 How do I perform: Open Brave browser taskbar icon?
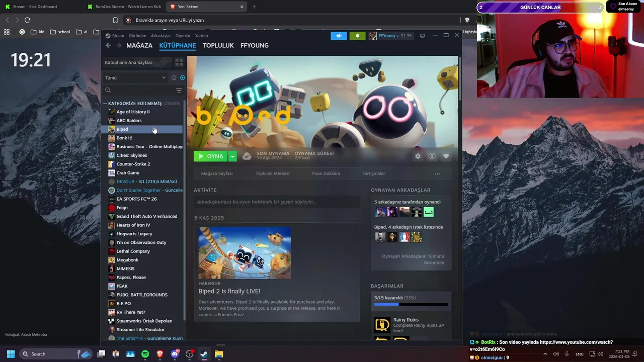(x=160, y=354)
